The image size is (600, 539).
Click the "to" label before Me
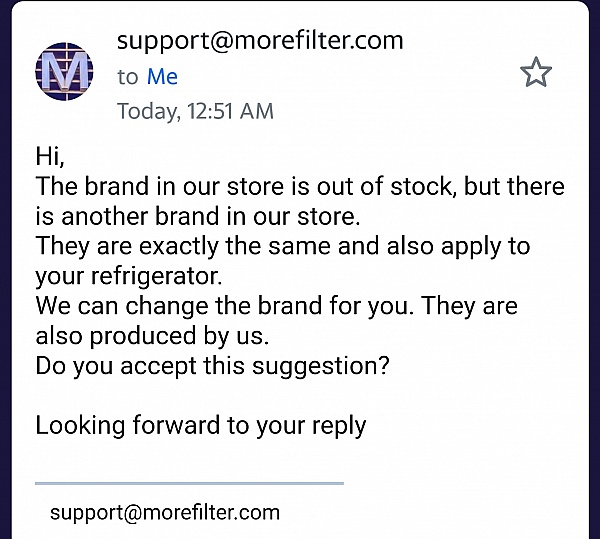click(128, 77)
